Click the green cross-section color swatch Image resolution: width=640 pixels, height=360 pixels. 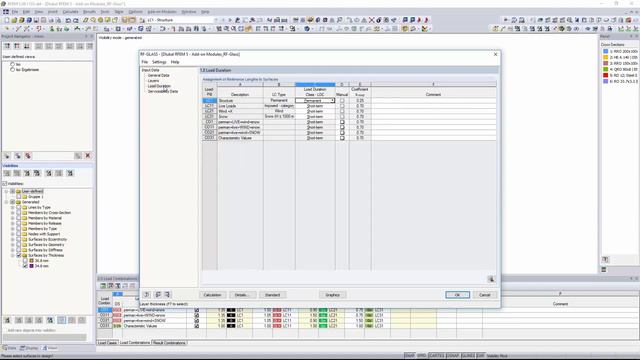pyautogui.click(x=606, y=69)
